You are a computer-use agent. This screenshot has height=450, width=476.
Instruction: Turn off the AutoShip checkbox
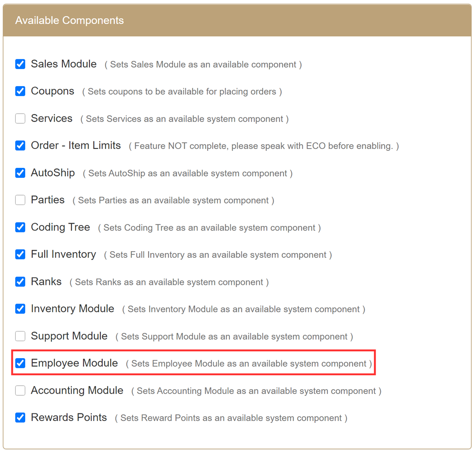coord(20,173)
